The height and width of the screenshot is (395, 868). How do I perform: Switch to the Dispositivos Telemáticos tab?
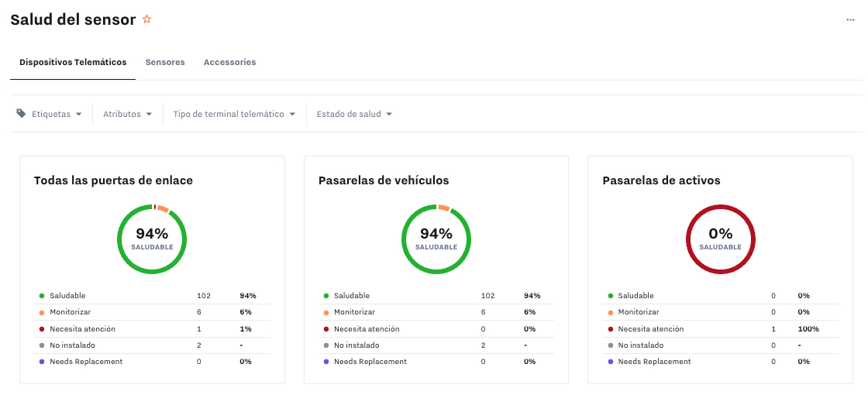point(73,63)
